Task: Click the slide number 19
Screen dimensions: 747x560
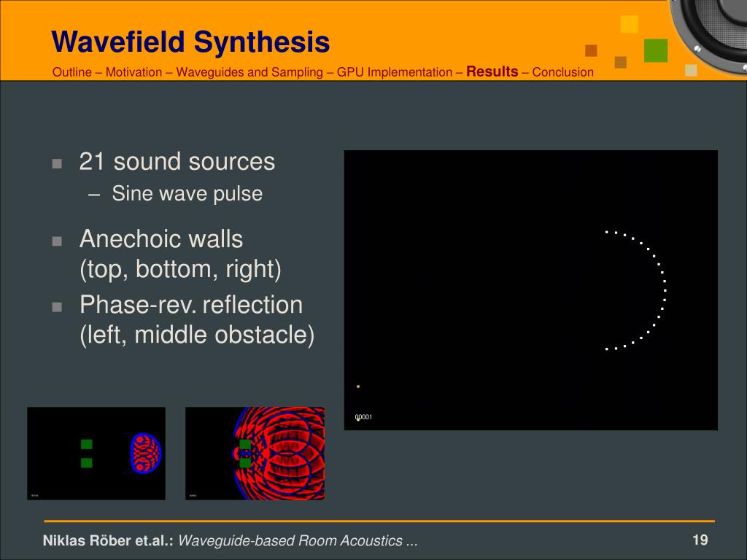Action: click(x=700, y=540)
